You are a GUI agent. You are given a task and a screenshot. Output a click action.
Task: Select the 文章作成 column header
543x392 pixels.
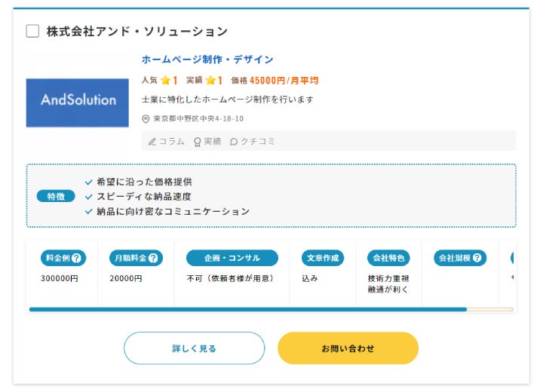pyautogui.click(x=322, y=258)
